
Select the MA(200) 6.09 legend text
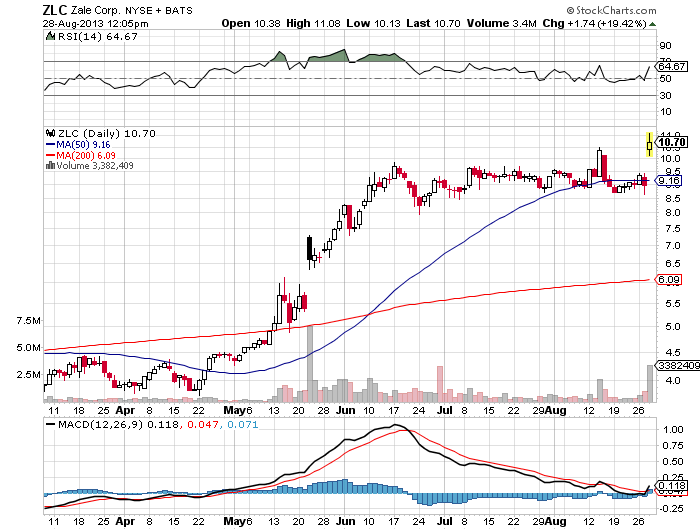86,155
